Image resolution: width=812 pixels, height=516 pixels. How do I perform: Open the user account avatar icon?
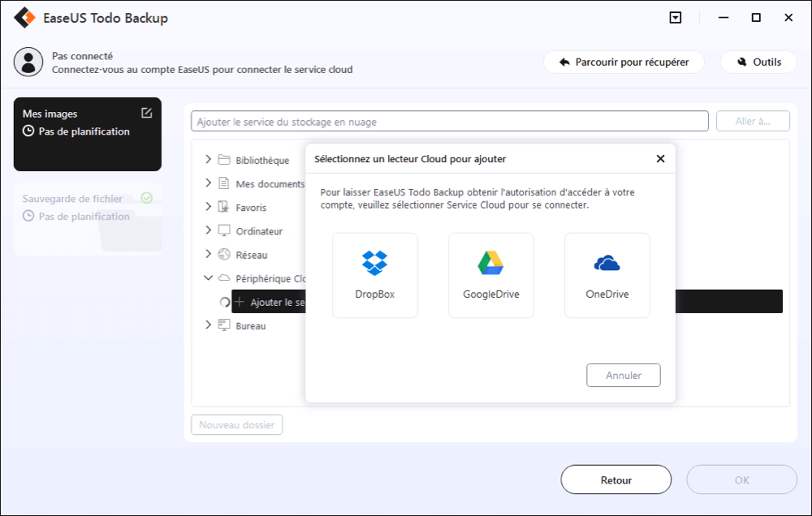[x=28, y=62]
